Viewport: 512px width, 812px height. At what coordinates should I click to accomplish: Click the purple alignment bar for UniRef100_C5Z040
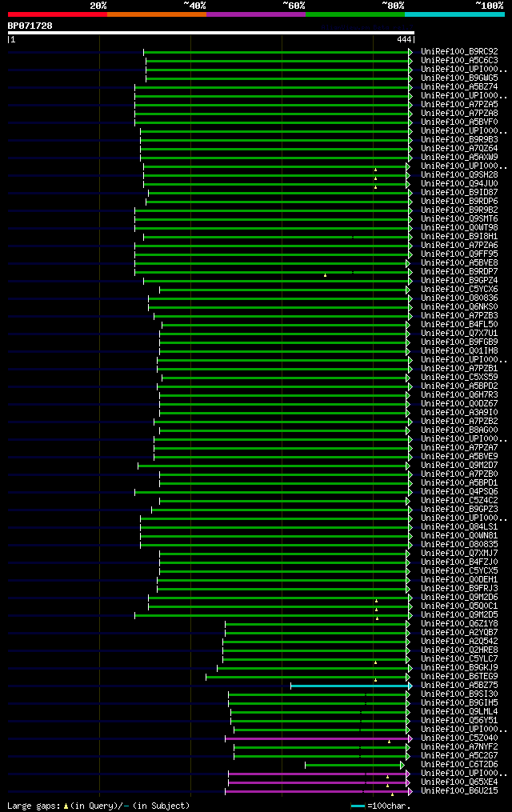[x=318, y=739]
